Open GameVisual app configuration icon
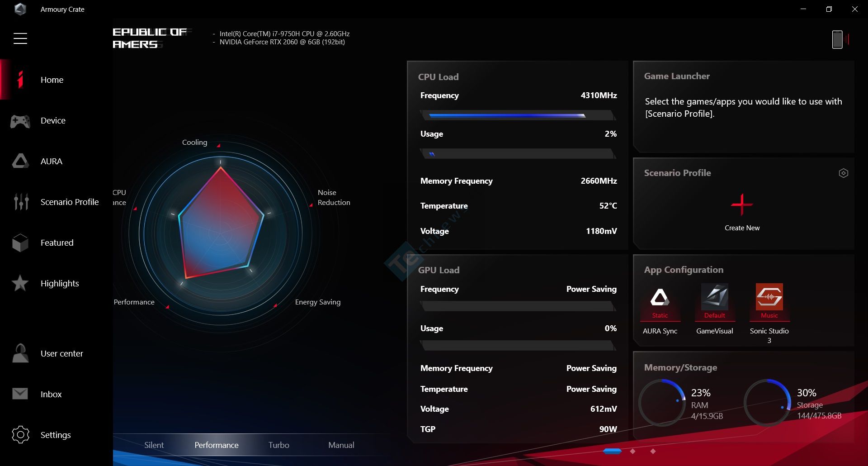 click(715, 297)
